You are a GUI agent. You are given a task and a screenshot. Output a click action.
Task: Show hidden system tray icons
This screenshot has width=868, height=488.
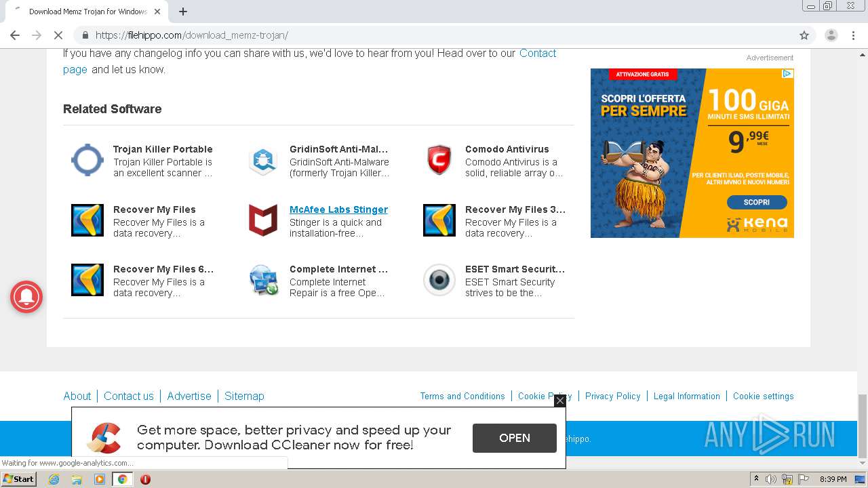coord(756,479)
